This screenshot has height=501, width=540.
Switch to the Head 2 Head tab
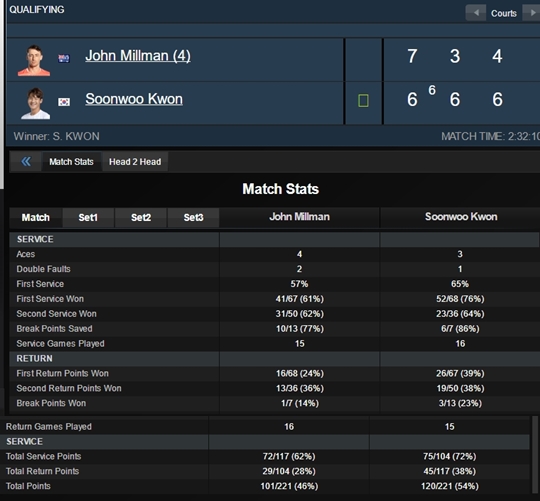click(135, 161)
